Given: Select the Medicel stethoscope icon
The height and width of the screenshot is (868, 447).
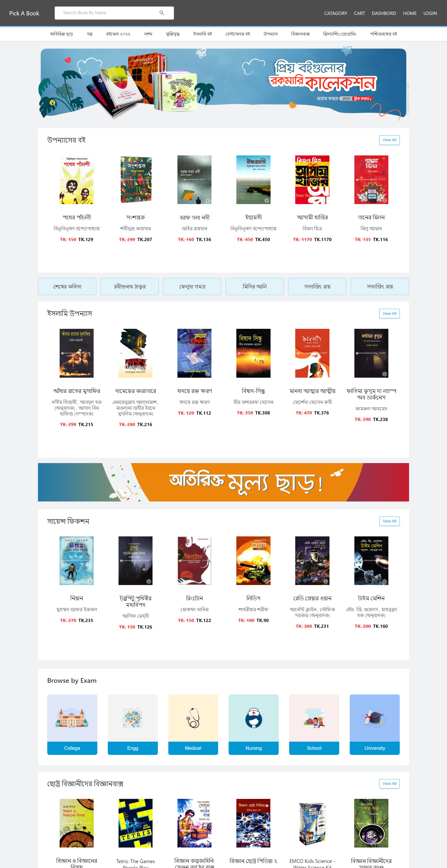Looking at the screenshot, I should [x=193, y=718].
